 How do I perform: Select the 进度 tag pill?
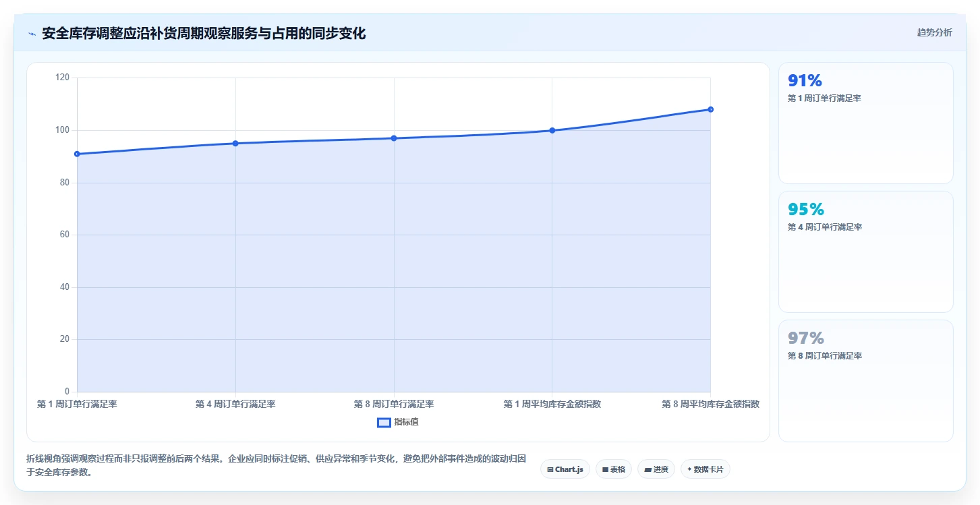[x=656, y=469]
